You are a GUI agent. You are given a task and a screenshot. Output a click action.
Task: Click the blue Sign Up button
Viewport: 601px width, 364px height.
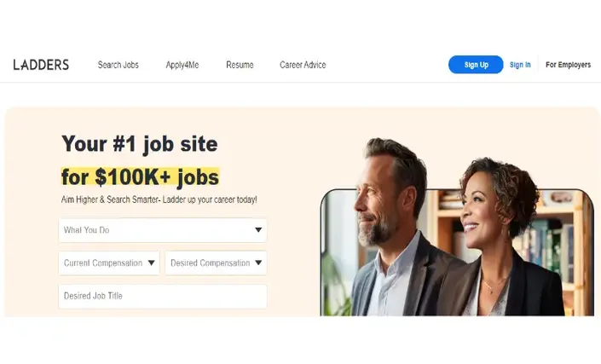coord(476,65)
